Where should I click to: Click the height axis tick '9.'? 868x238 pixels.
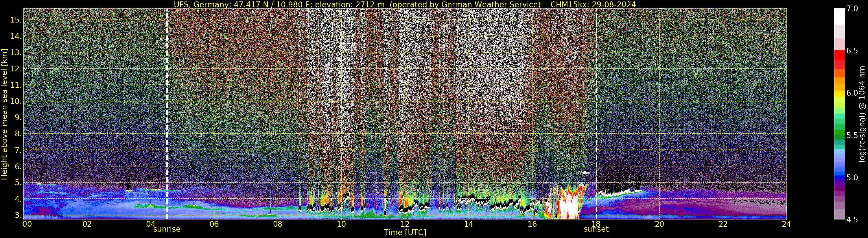18,118
